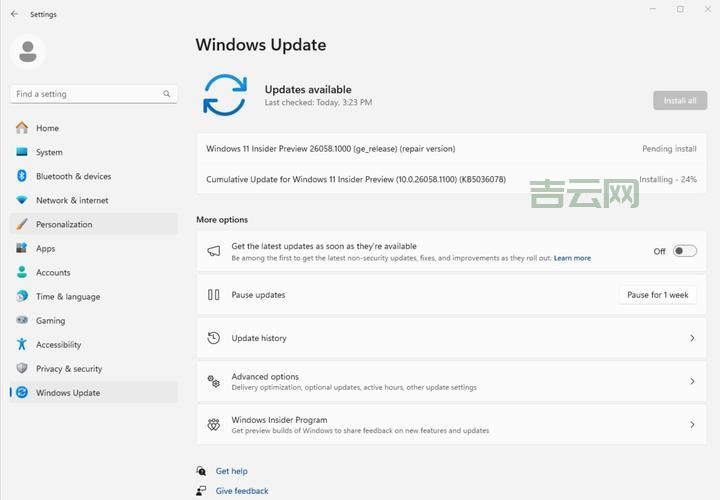
Task: Click Pause for 1 week button
Action: tap(658, 295)
